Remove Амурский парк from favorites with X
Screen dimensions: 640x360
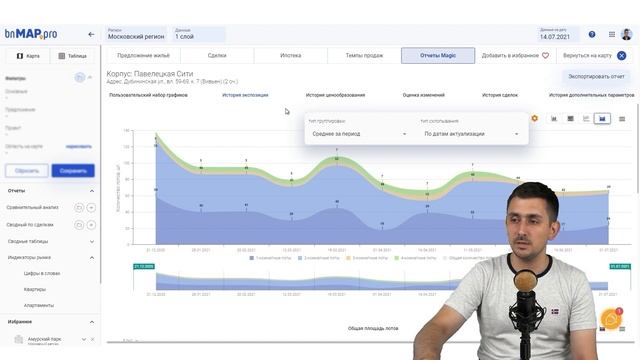tap(93, 339)
